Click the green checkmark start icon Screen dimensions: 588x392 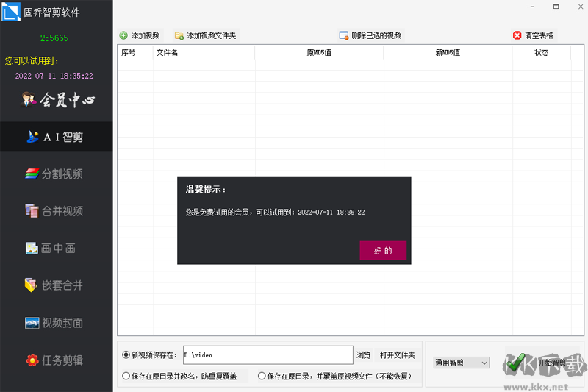[517, 363]
